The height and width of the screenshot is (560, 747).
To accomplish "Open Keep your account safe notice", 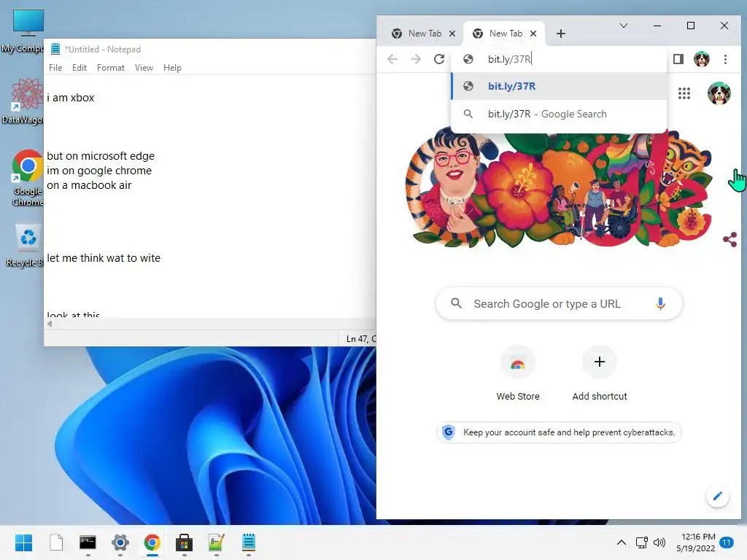I will [x=559, y=432].
